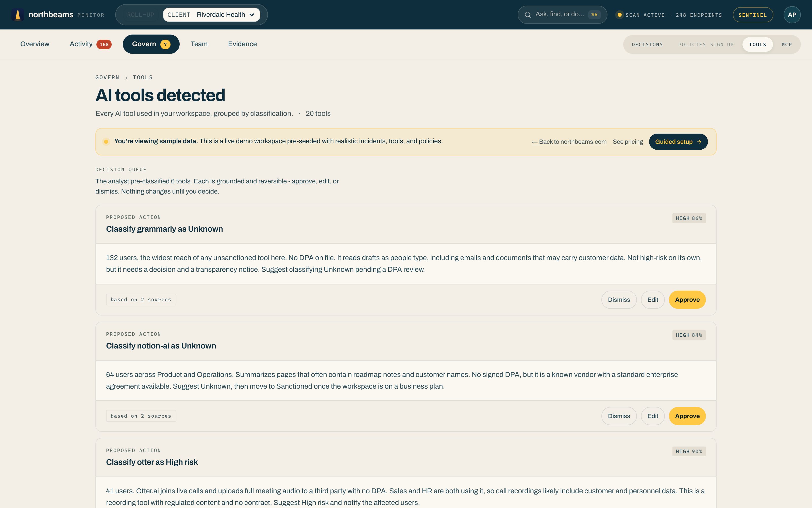
Task: Click the northbeams lighthouse logo icon
Action: click(18, 15)
